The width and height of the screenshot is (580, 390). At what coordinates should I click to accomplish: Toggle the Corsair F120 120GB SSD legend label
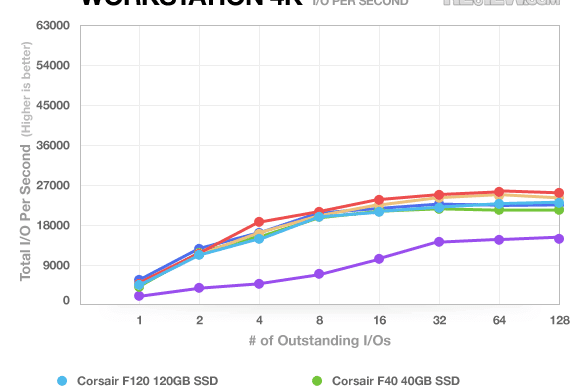[147, 381]
